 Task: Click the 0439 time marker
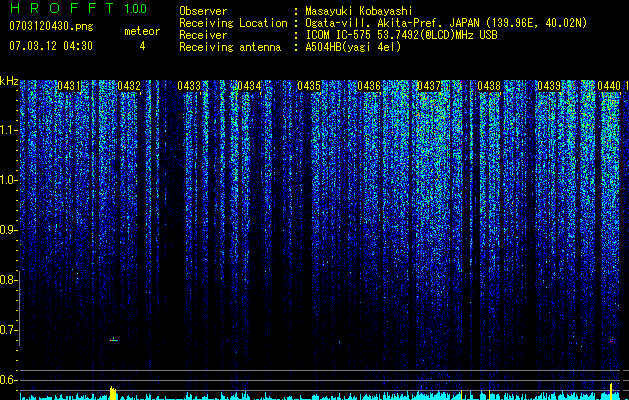(x=549, y=86)
